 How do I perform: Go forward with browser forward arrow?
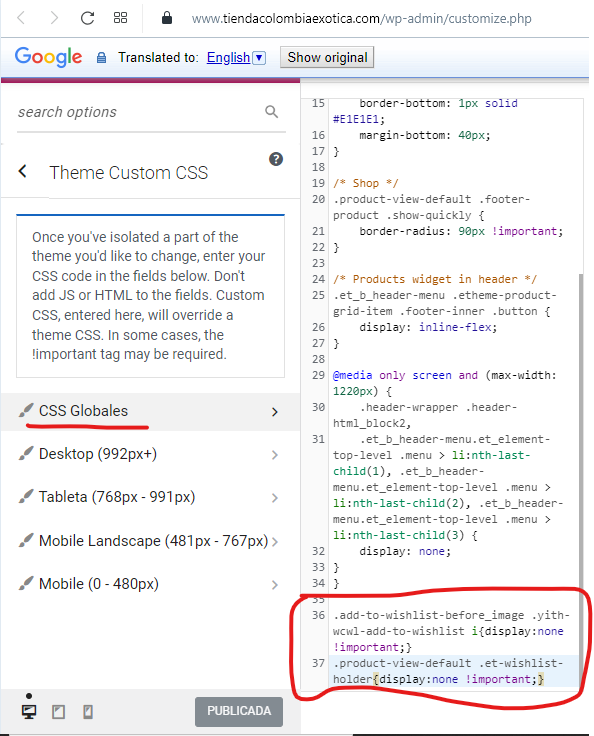pos(54,18)
